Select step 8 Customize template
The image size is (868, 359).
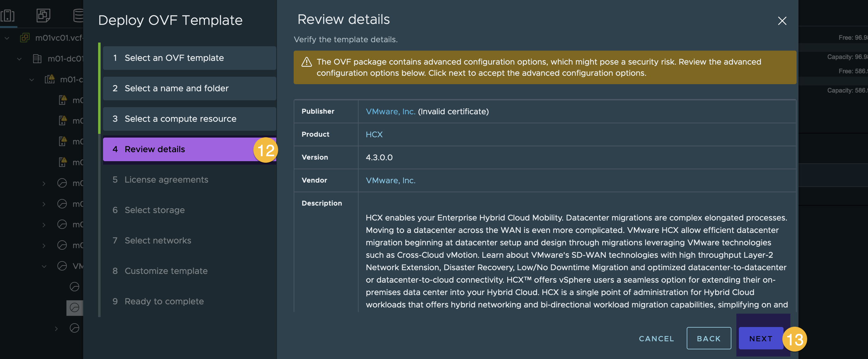[160, 271]
